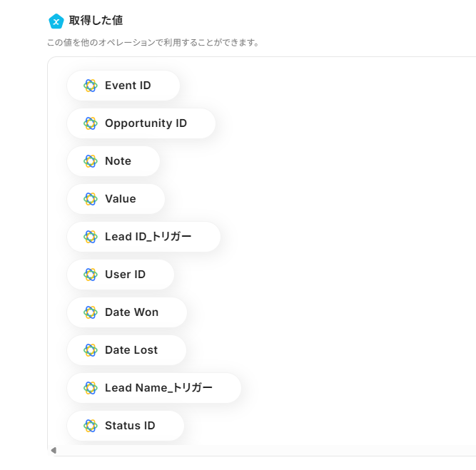Click the icon on Event ID chip

tap(91, 86)
